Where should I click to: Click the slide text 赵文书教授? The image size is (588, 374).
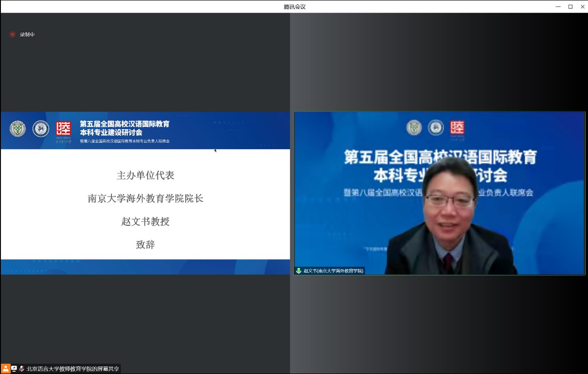145,222
